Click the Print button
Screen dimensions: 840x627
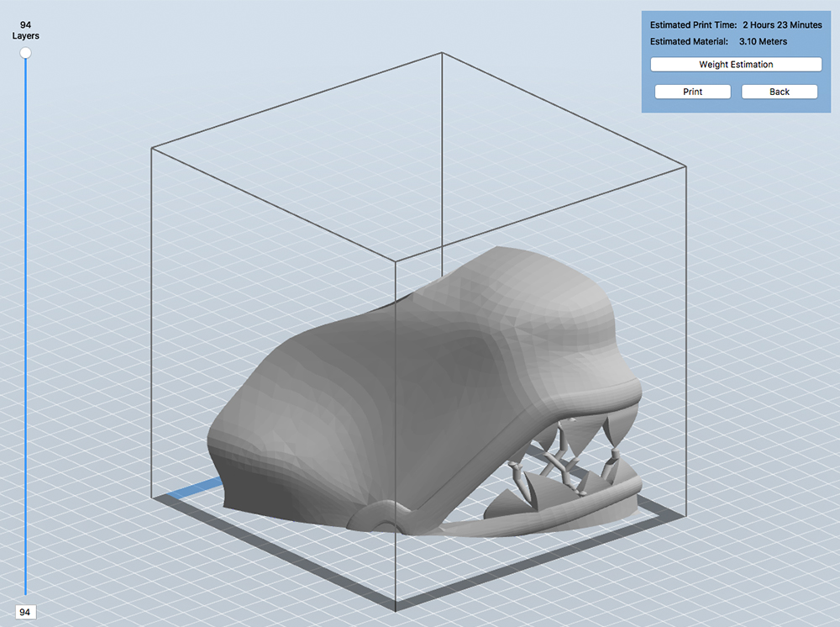point(692,92)
